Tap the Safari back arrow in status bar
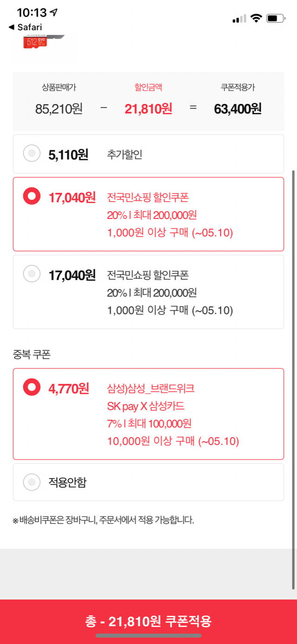This screenshot has width=297, height=644. click(12, 27)
